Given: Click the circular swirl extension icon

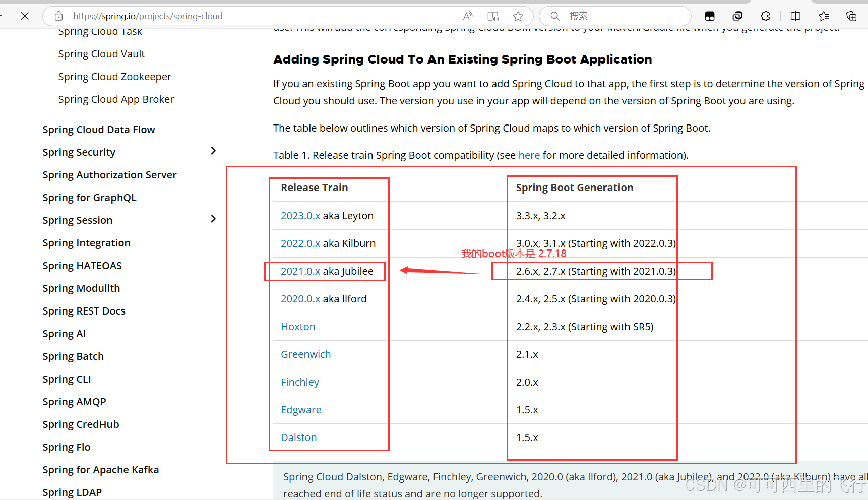Looking at the screenshot, I should [737, 16].
